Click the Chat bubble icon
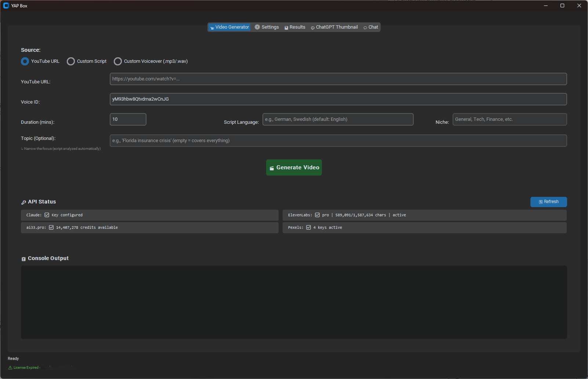This screenshot has width=588, height=379. (x=365, y=28)
